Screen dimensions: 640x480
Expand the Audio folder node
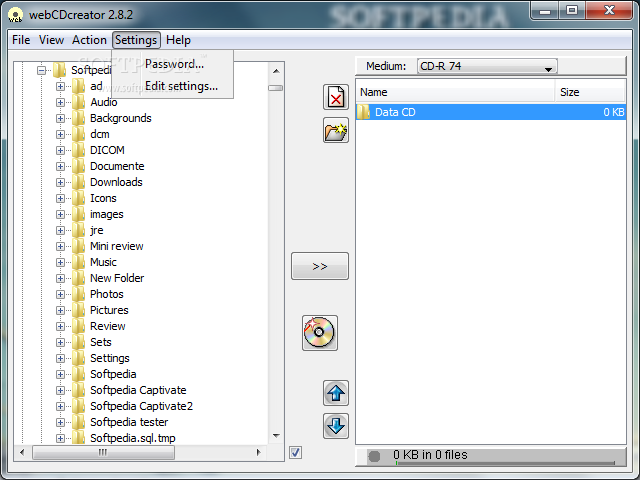point(60,102)
